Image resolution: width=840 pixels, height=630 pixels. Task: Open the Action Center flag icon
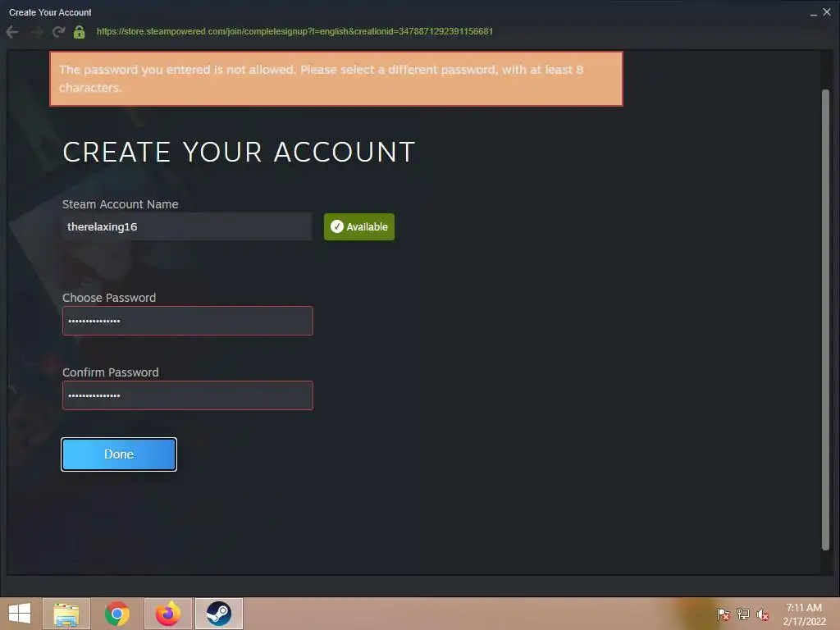pyautogui.click(x=724, y=614)
